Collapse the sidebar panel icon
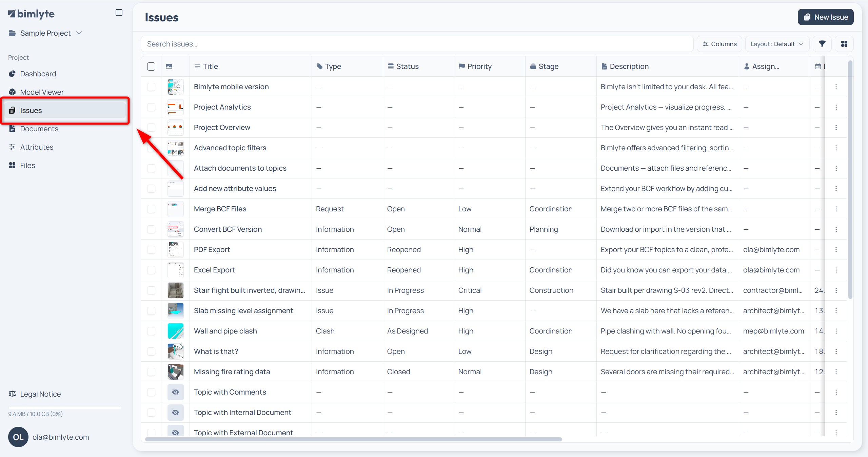868x457 pixels. [119, 13]
